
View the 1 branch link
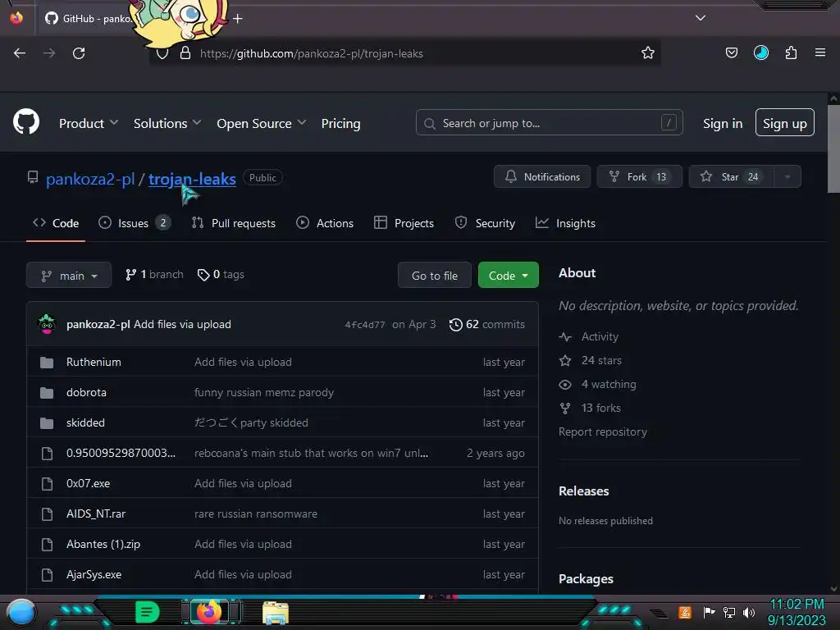coord(154,275)
